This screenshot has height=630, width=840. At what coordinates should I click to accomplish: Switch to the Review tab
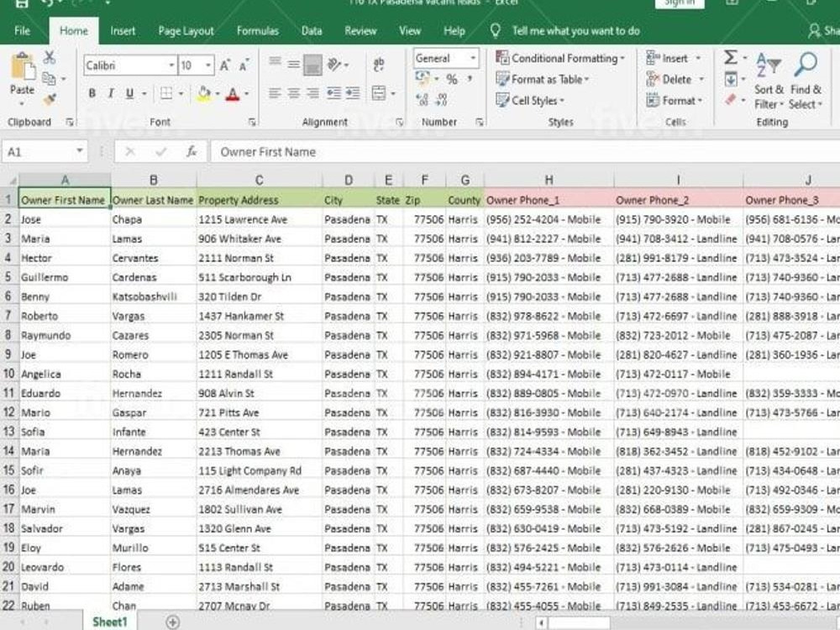point(360,30)
